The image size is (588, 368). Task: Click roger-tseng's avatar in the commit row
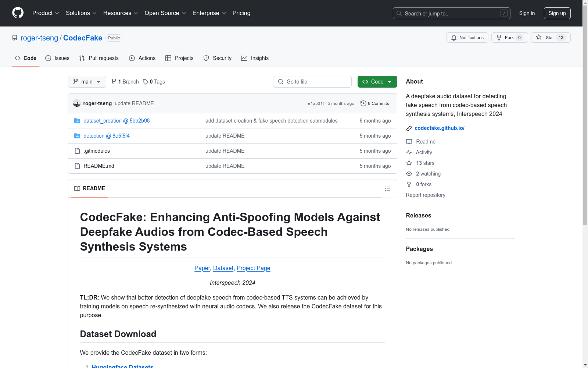77,103
